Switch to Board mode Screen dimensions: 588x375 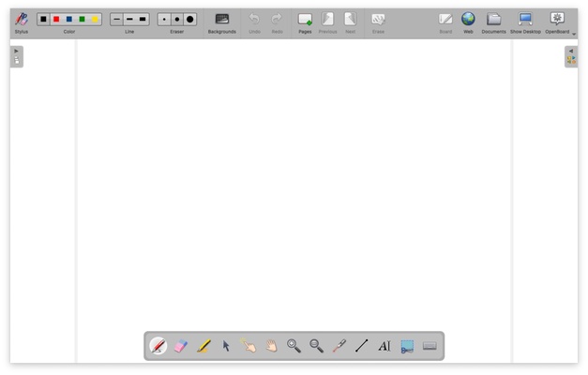click(445, 22)
